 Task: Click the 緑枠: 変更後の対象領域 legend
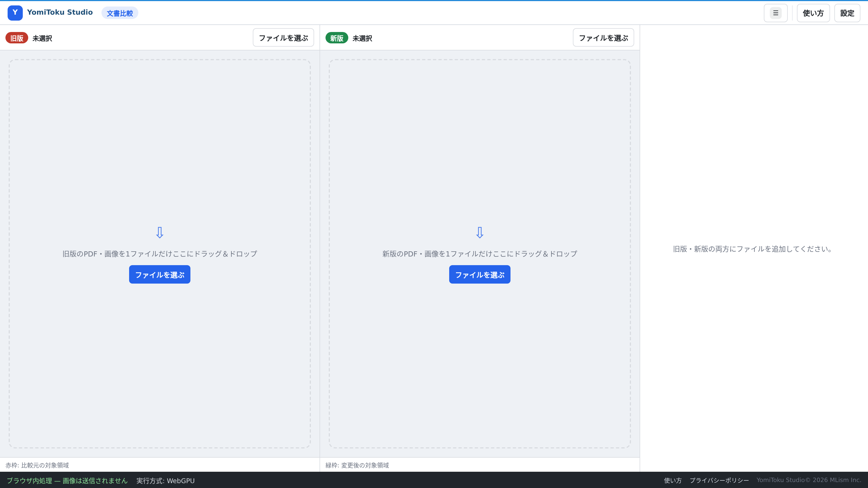tap(357, 465)
